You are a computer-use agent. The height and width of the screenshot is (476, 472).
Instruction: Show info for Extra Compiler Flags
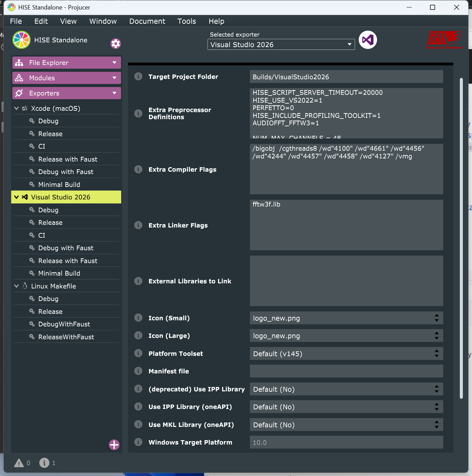[138, 169]
